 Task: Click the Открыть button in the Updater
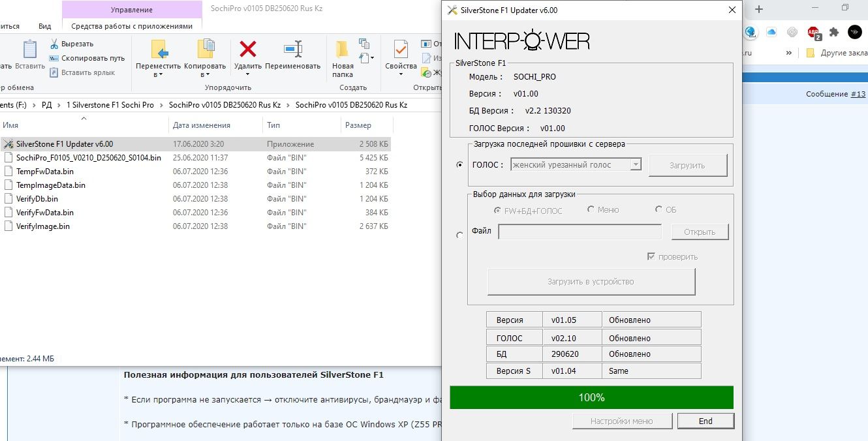pyautogui.click(x=700, y=232)
